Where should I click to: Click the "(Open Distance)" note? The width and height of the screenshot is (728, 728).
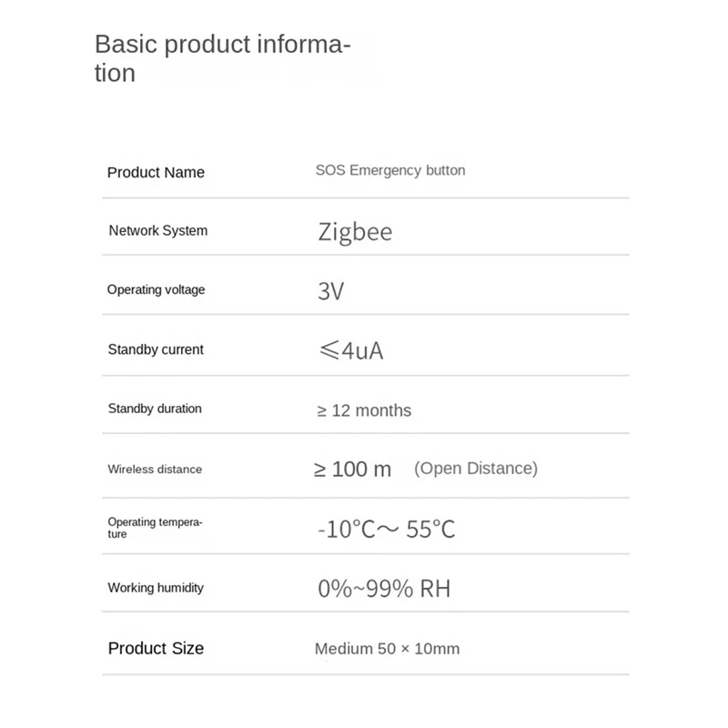point(476,469)
